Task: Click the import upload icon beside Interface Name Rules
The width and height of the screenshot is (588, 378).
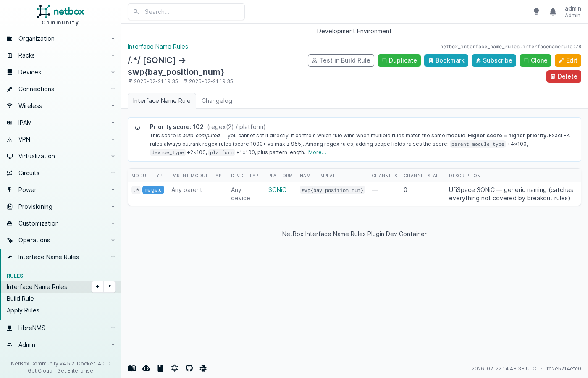Action: [110, 287]
